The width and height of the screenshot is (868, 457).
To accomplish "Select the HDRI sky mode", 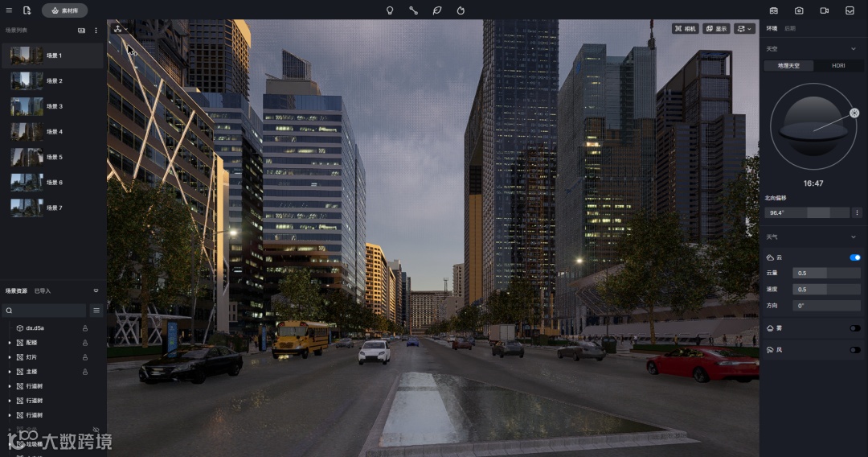I will click(x=838, y=65).
